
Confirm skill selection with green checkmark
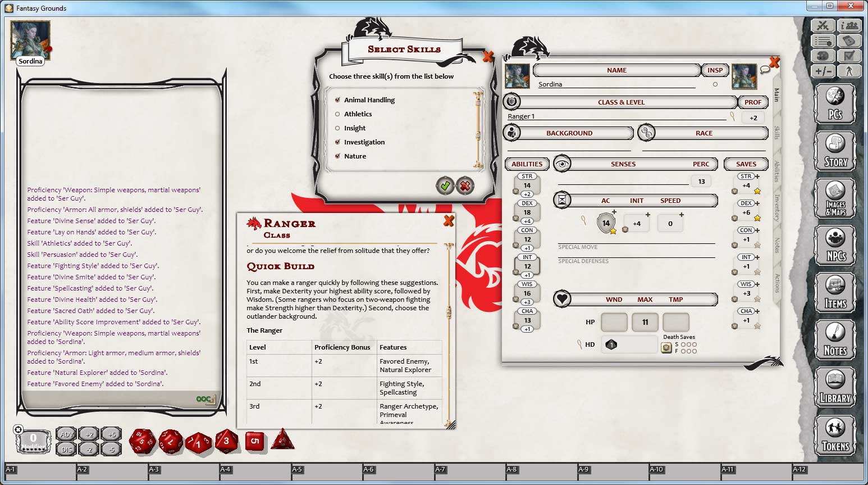445,185
